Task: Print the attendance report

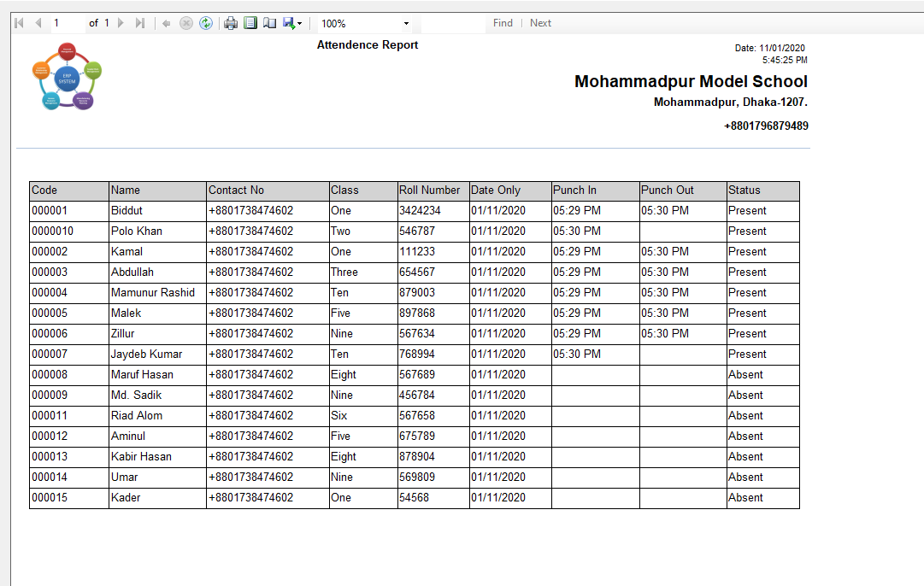Action: click(x=231, y=23)
